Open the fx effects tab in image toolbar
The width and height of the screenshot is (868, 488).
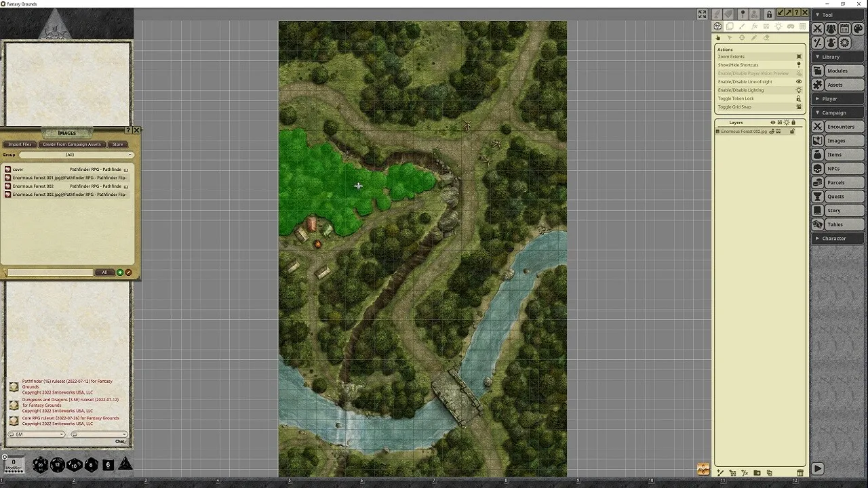(x=754, y=26)
